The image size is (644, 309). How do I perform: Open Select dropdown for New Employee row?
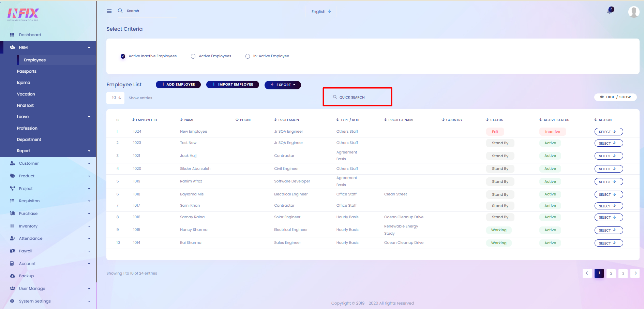coord(609,132)
